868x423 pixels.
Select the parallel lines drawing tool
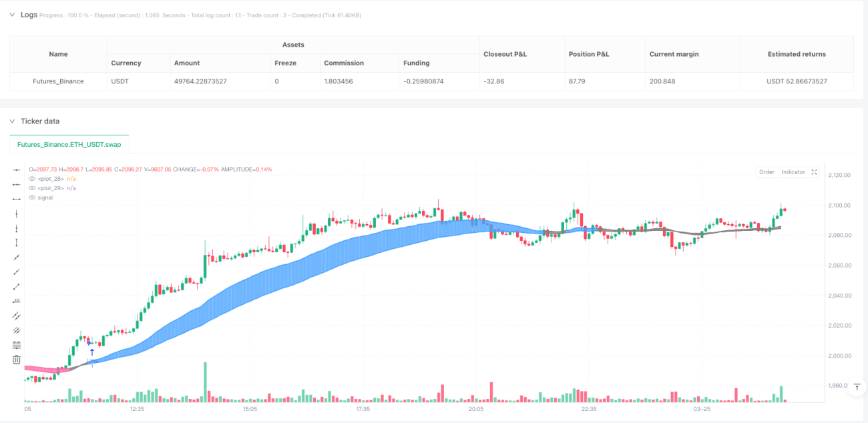pos(17,316)
